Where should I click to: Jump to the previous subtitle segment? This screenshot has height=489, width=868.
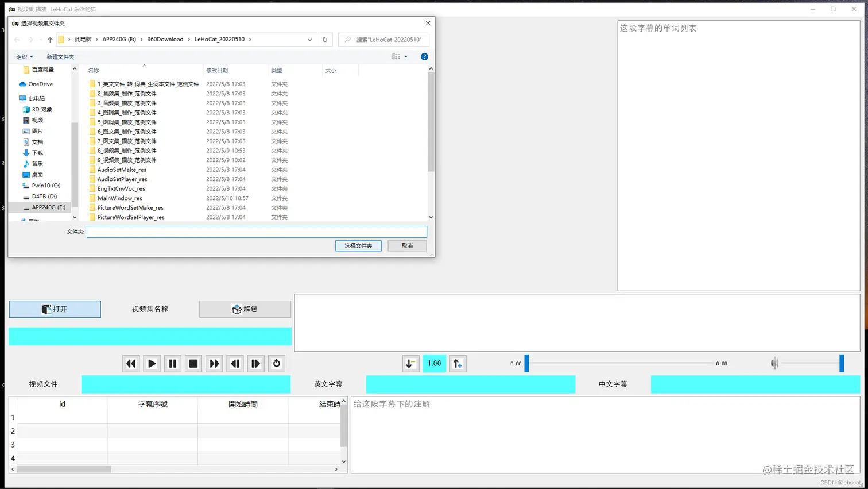click(235, 364)
